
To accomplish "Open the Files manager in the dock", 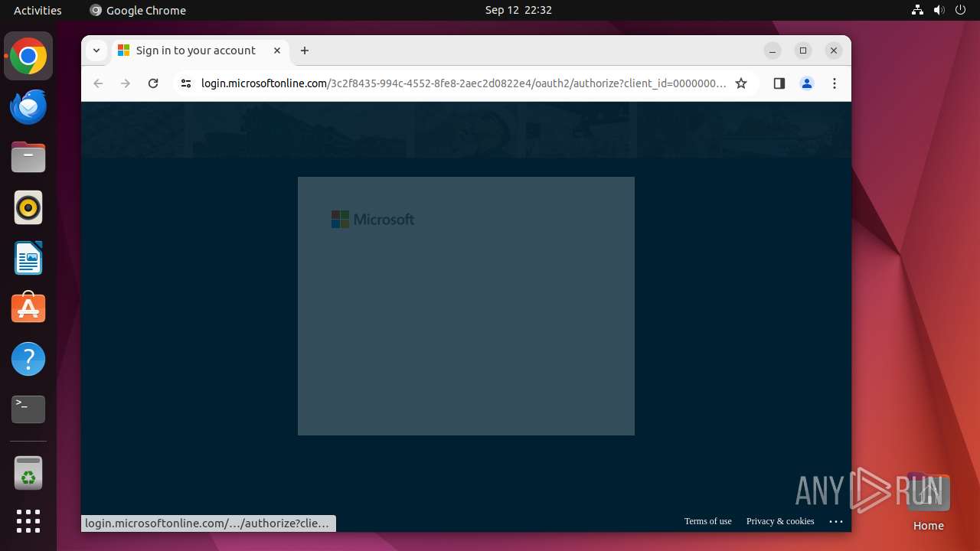I will pos(28,157).
